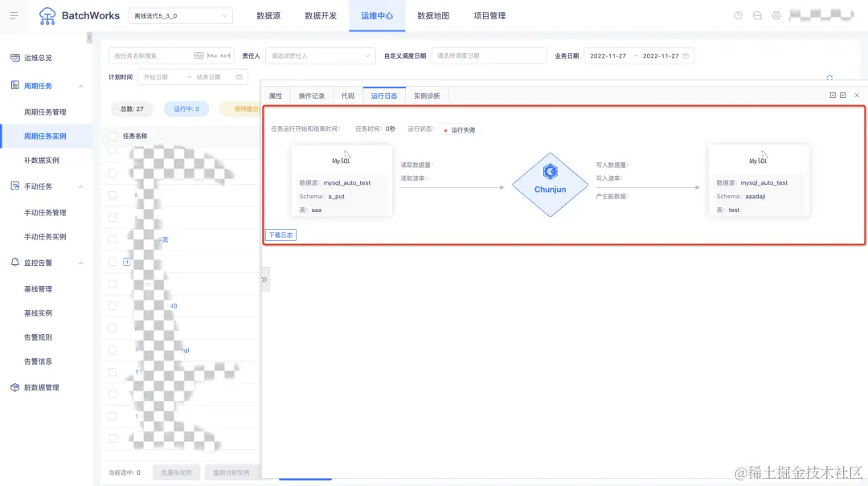
Task: Click the hamburger menu icon
Action: point(14,15)
